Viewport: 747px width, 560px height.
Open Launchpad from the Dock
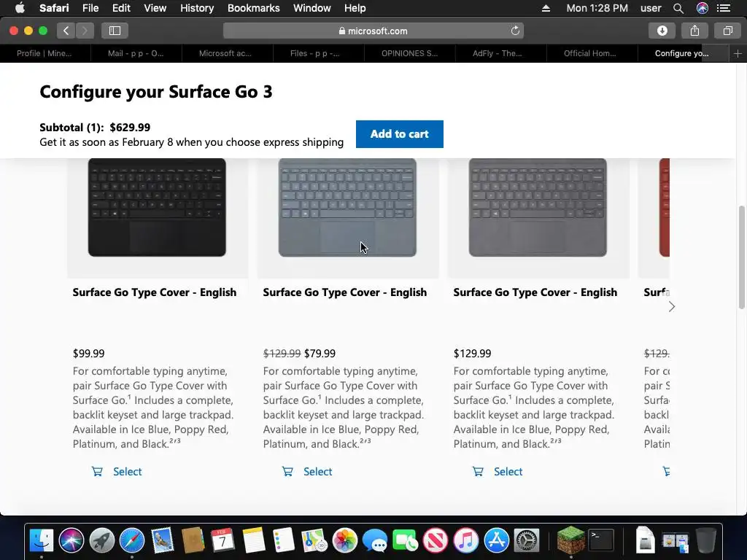pos(101,540)
